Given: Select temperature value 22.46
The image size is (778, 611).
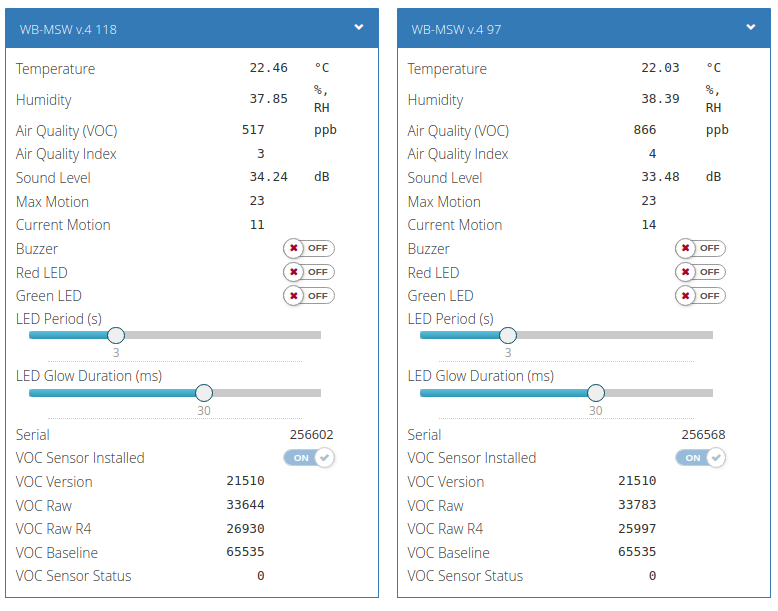Looking at the screenshot, I should coord(268,68).
